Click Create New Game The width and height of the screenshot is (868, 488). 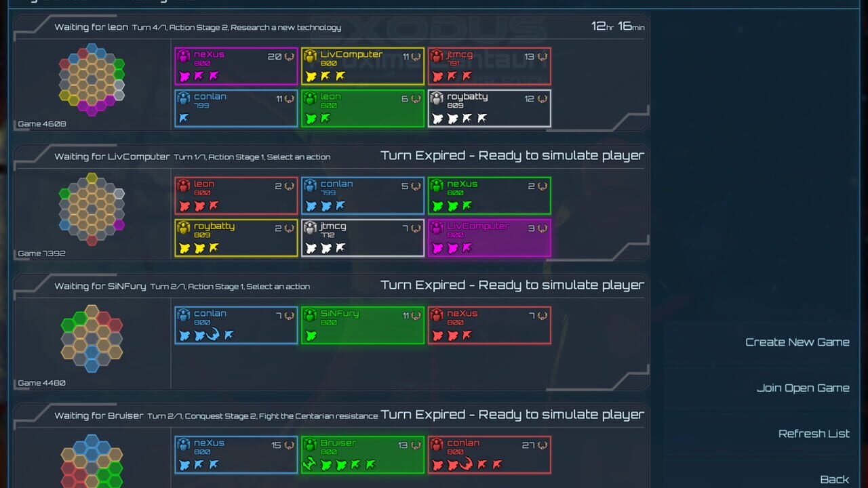(x=797, y=342)
